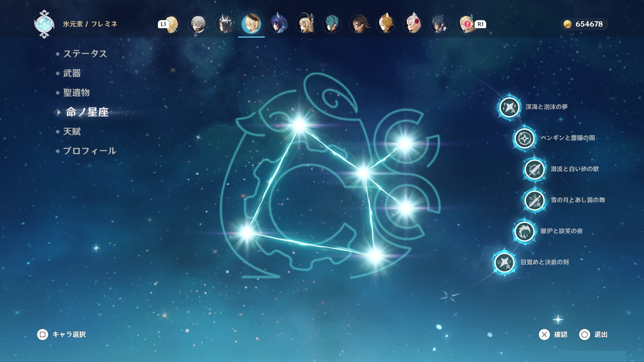
Task: Open the 潜流と白い砂の歌 constellation node
Action: [x=534, y=169]
